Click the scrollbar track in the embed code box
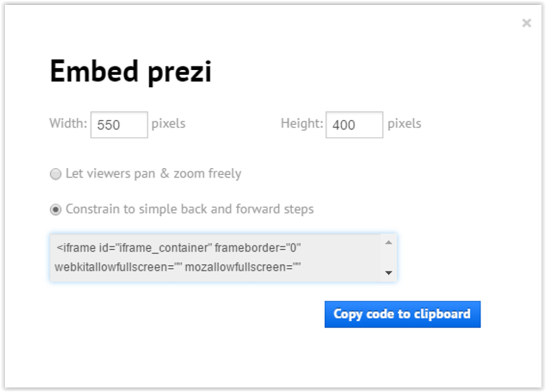This screenshot has width=546, height=392. tap(388, 258)
